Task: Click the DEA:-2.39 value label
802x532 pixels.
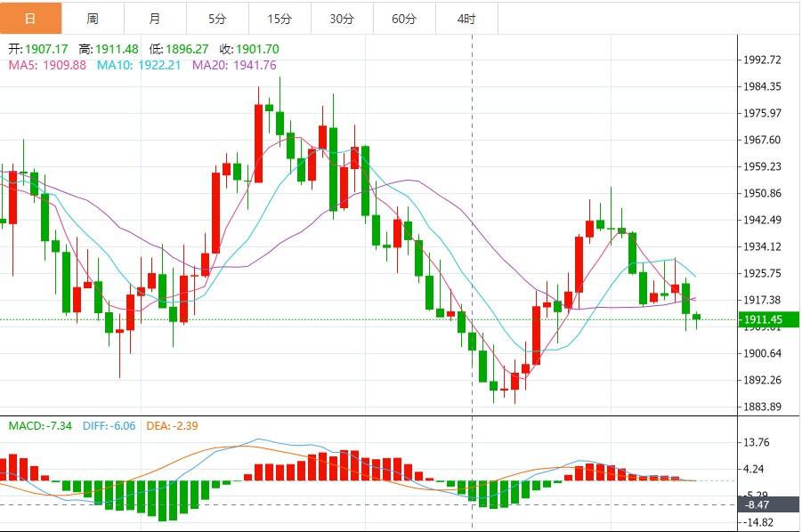Action: (x=172, y=426)
